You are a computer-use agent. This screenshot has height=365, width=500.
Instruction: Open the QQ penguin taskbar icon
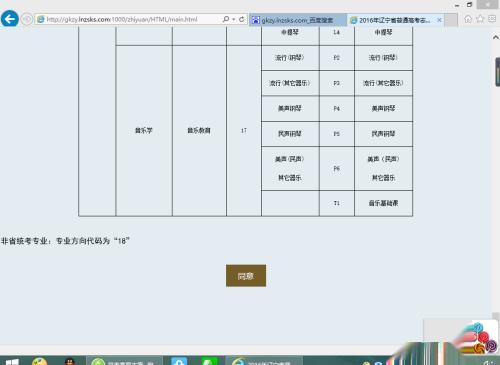click(x=69, y=361)
